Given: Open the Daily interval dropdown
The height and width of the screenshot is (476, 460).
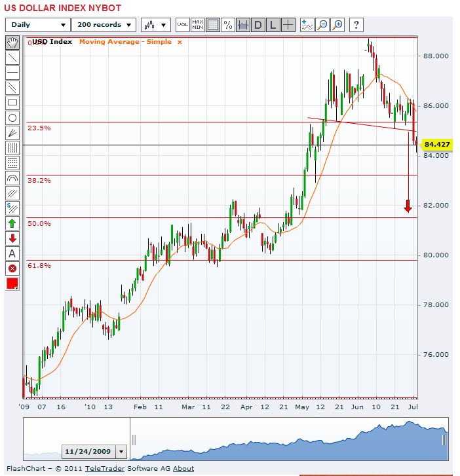Looking at the screenshot, I should click(x=38, y=25).
